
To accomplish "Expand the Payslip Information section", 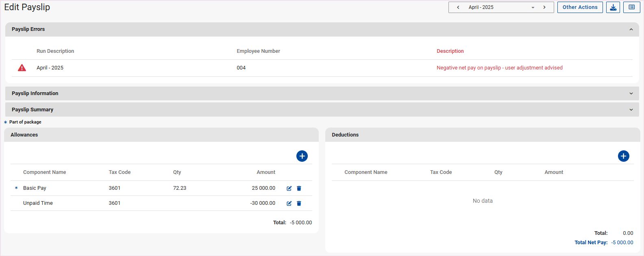I will (631, 93).
